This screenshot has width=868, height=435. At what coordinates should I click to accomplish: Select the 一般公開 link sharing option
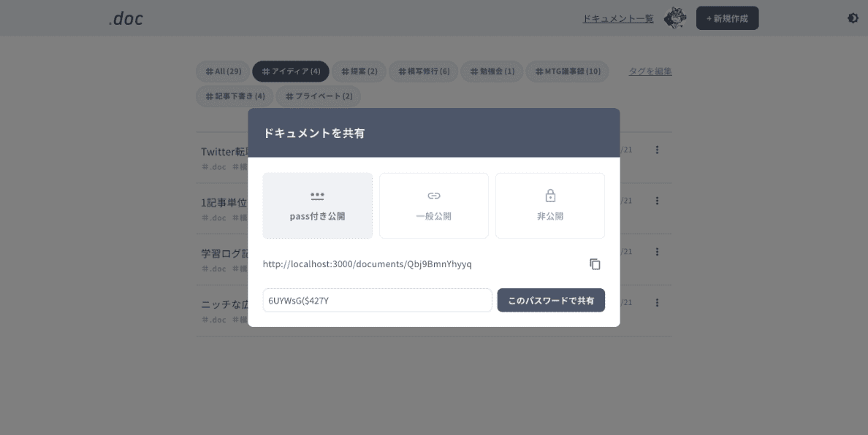point(433,206)
